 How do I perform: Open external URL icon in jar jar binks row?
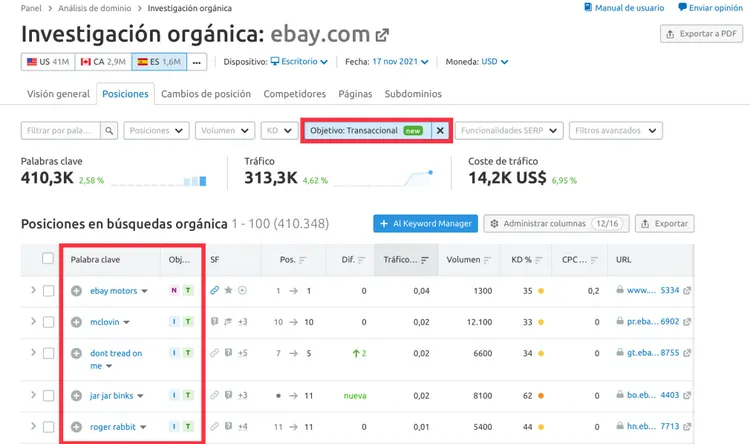[687, 395]
